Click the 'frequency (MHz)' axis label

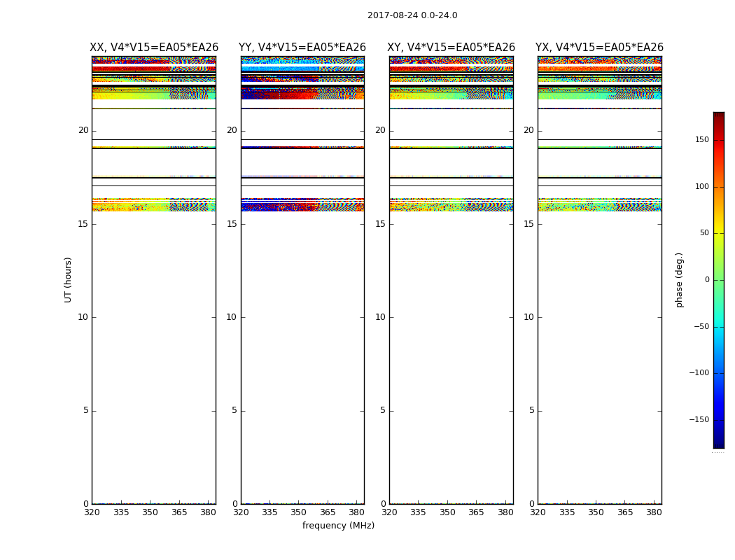click(338, 526)
